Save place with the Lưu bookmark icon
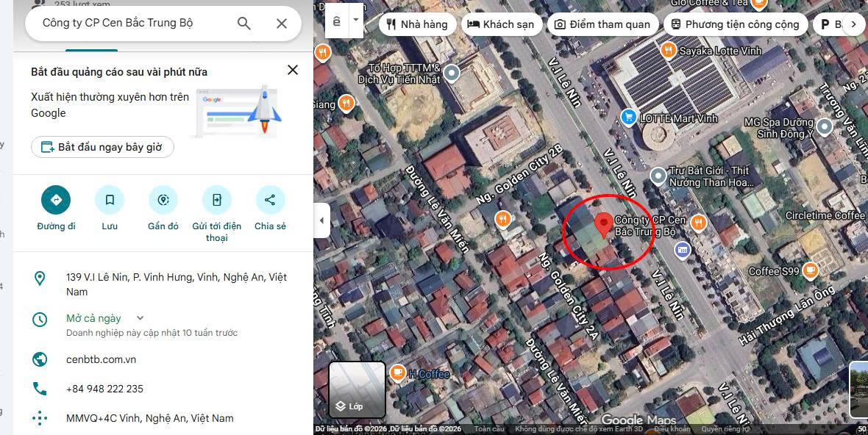868x435 pixels. (110, 200)
